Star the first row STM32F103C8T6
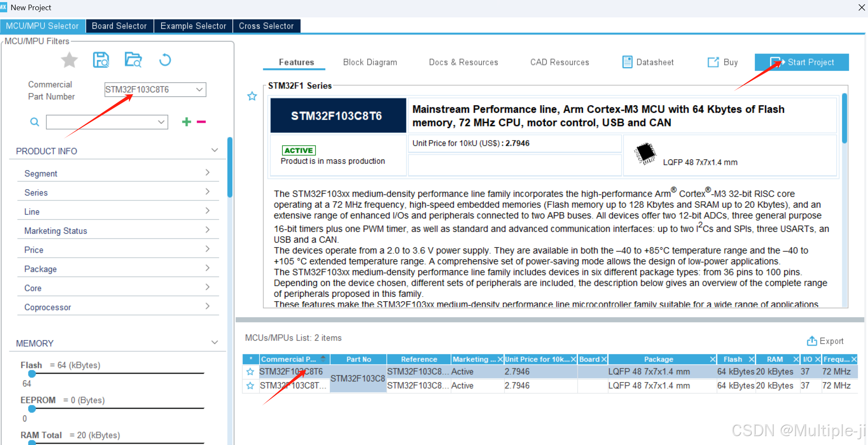Viewport: 868px width, 445px height. coord(250,372)
